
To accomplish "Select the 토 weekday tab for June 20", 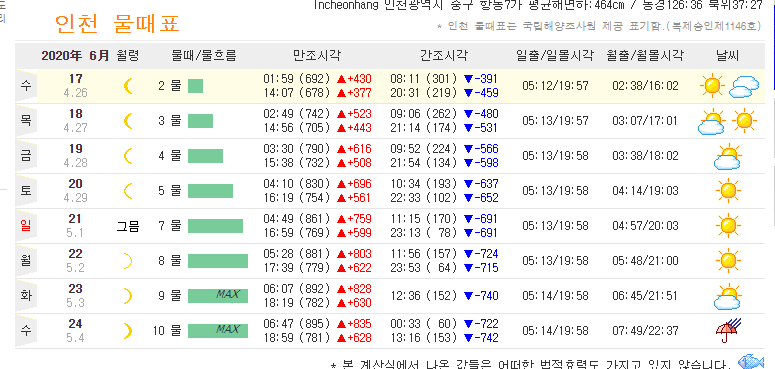I will click(26, 191).
